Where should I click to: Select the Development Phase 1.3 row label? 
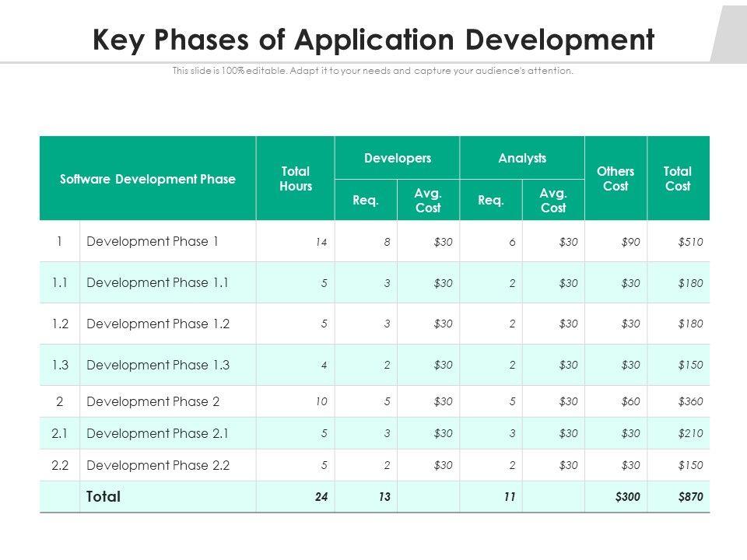[158, 365]
